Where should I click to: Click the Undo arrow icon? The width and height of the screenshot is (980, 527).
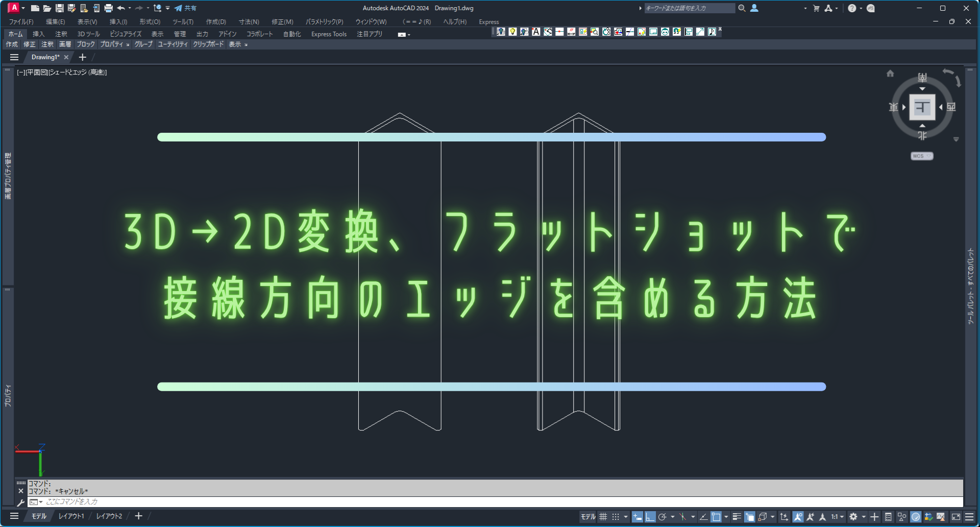[121, 8]
